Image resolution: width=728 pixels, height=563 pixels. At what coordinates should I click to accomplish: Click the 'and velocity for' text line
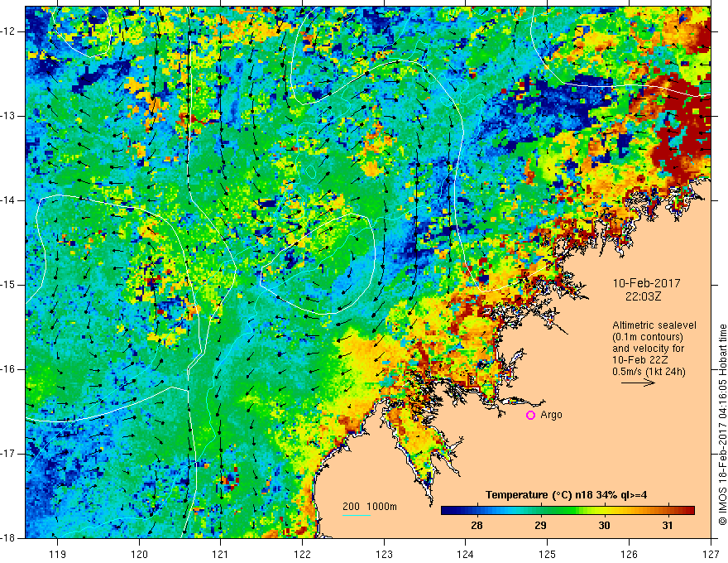coord(648,349)
